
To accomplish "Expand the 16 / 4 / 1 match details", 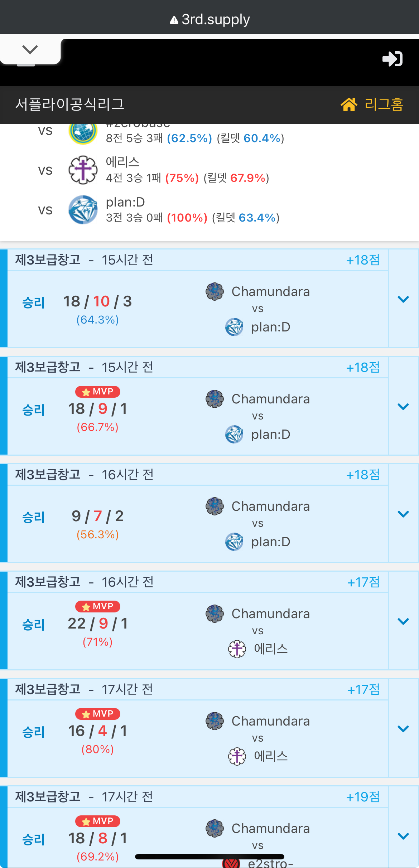I will tap(403, 729).
